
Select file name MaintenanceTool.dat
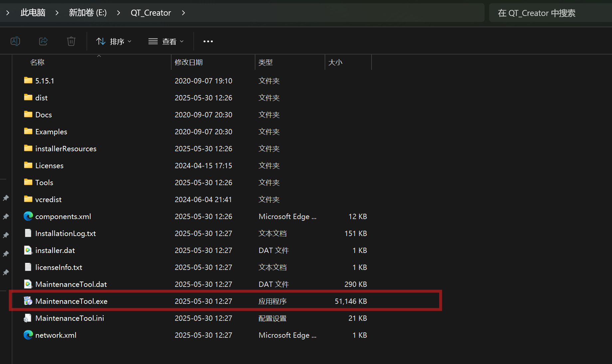[71, 284]
